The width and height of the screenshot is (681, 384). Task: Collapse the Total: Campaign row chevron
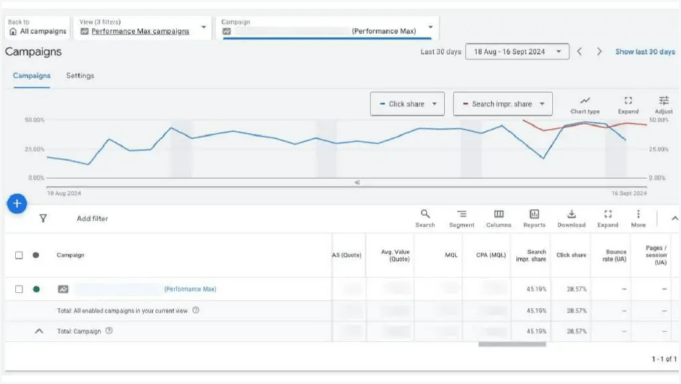39,331
